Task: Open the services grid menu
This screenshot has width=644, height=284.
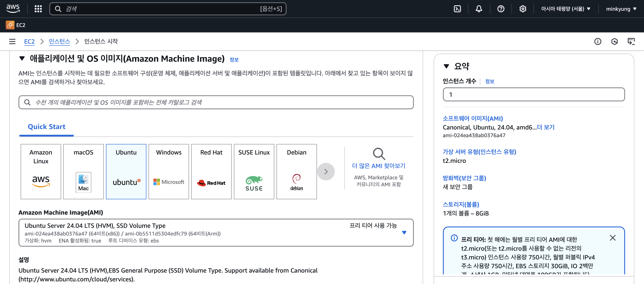Action: coord(38,9)
